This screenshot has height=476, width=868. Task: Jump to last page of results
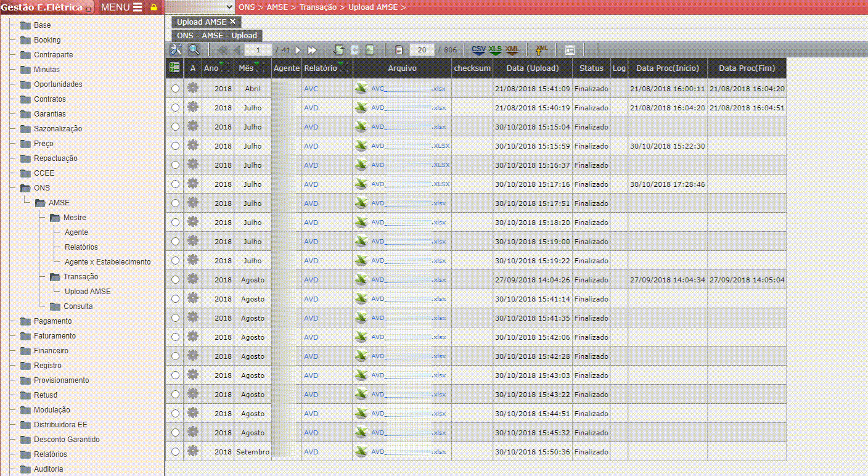(312, 50)
